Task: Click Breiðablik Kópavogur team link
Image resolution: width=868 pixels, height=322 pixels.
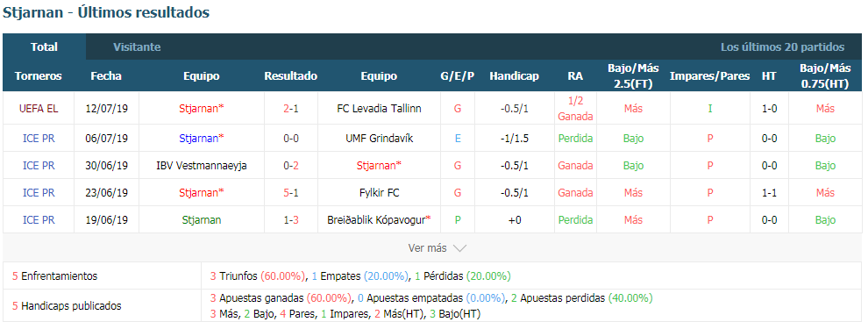Action: click(x=379, y=220)
